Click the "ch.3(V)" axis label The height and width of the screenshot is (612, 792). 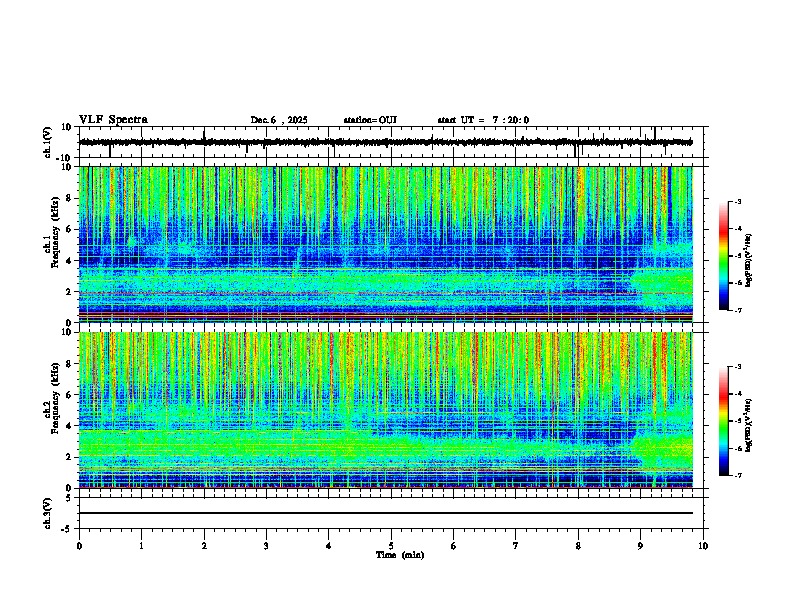point(48,513)
